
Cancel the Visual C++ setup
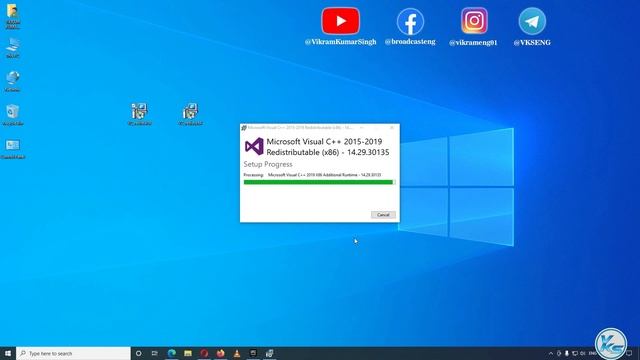tap(383, 215)
